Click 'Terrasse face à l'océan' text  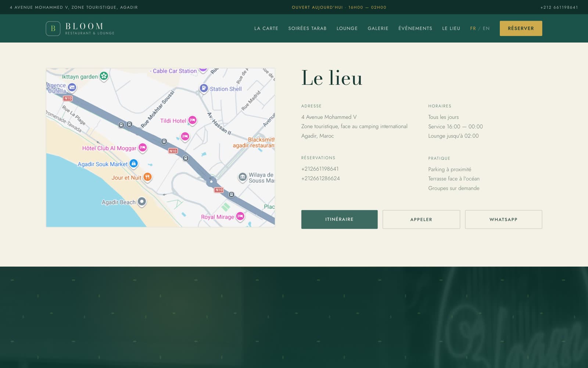(454, 179)
